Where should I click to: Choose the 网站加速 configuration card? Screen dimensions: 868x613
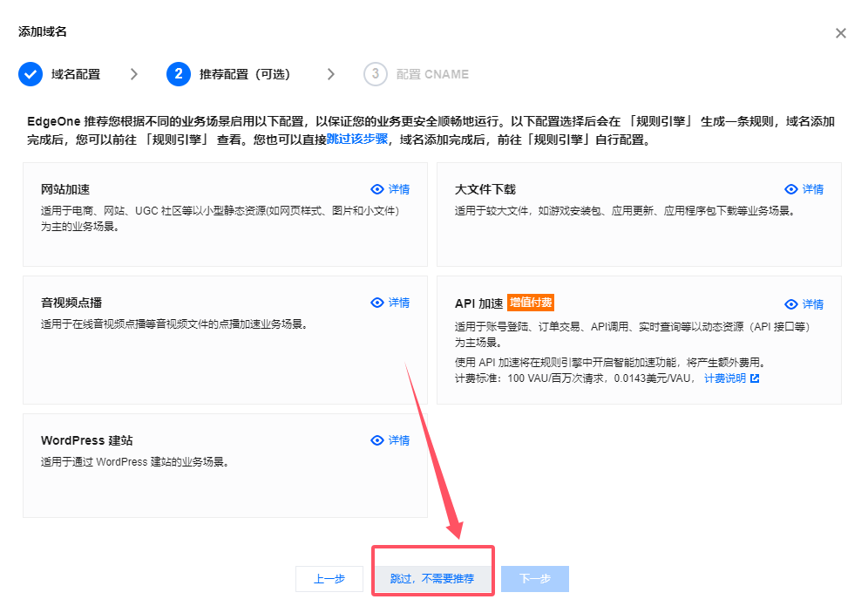click(226, 215)
